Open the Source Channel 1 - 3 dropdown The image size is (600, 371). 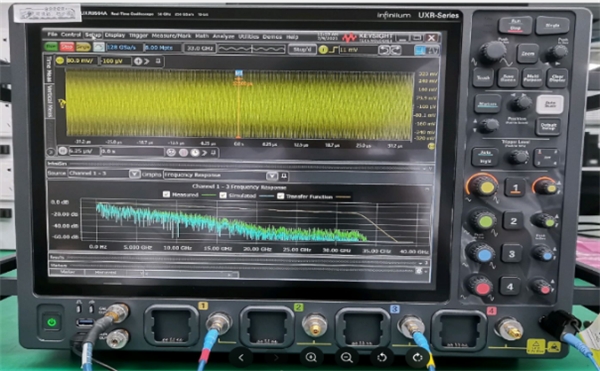(134, 174)
